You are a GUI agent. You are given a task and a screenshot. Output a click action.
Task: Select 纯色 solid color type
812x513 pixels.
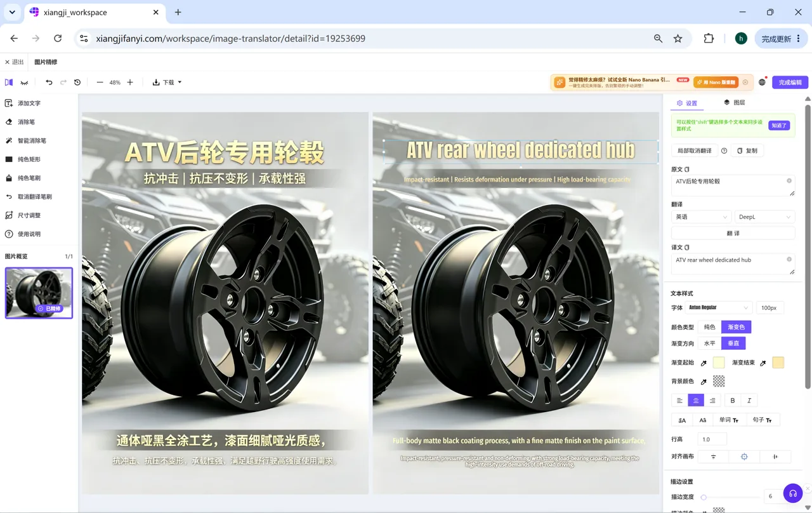pyautogui.click(x=710, y=327)
